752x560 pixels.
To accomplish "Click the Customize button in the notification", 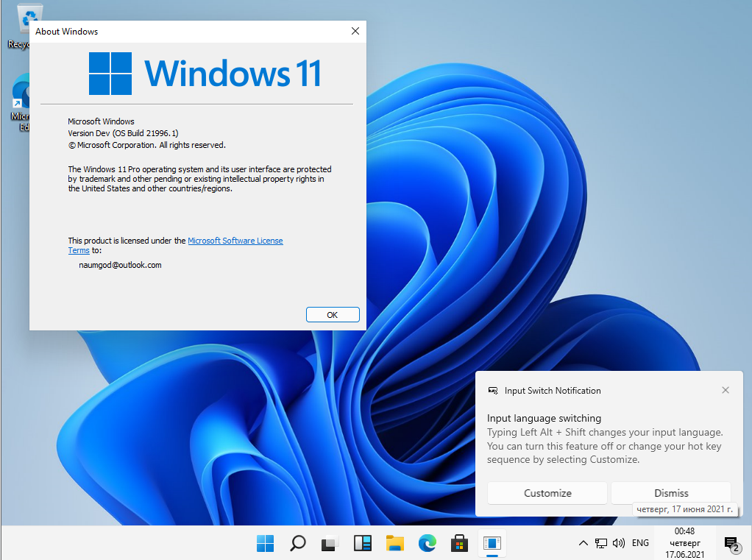I will pos(547,493).
